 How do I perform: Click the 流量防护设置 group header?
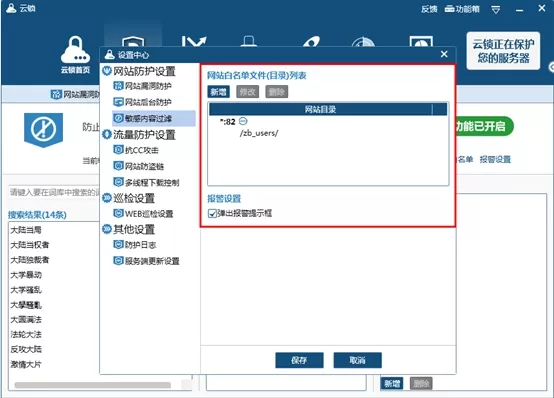coord(139,134)
